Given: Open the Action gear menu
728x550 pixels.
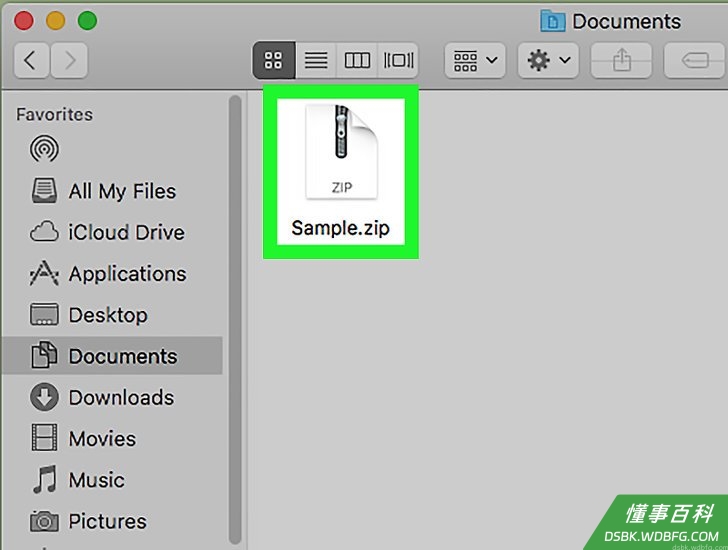Looking at the screenshot, I should pos(548,60).
